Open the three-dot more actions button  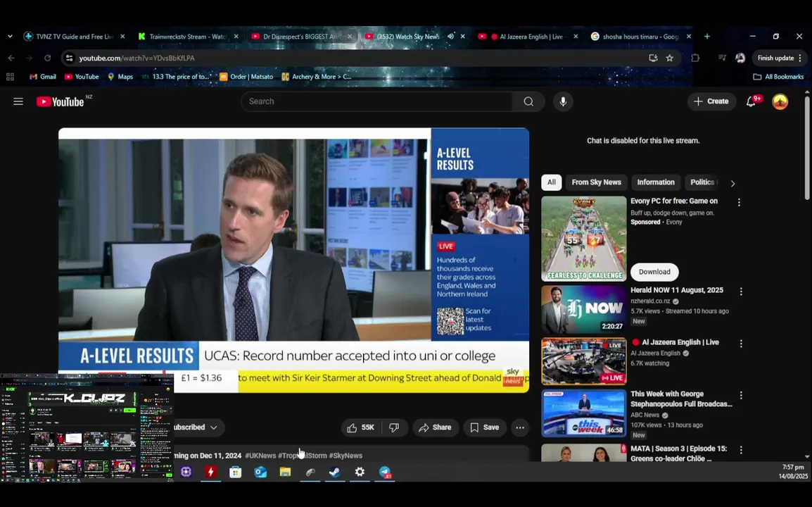(x=520, y=427)
